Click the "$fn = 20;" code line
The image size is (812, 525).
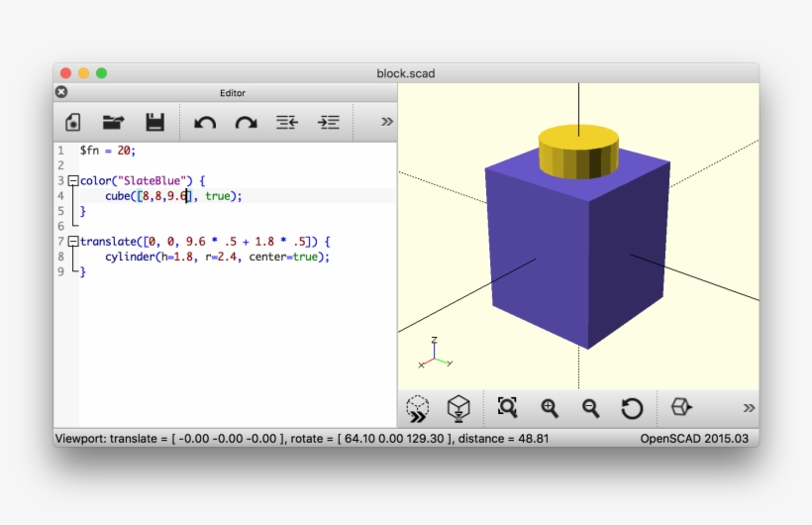tap(108, 151)
